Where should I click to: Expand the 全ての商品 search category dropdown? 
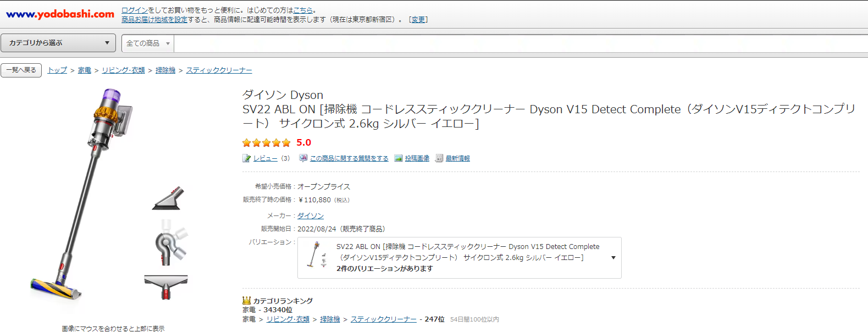[148, 43]
